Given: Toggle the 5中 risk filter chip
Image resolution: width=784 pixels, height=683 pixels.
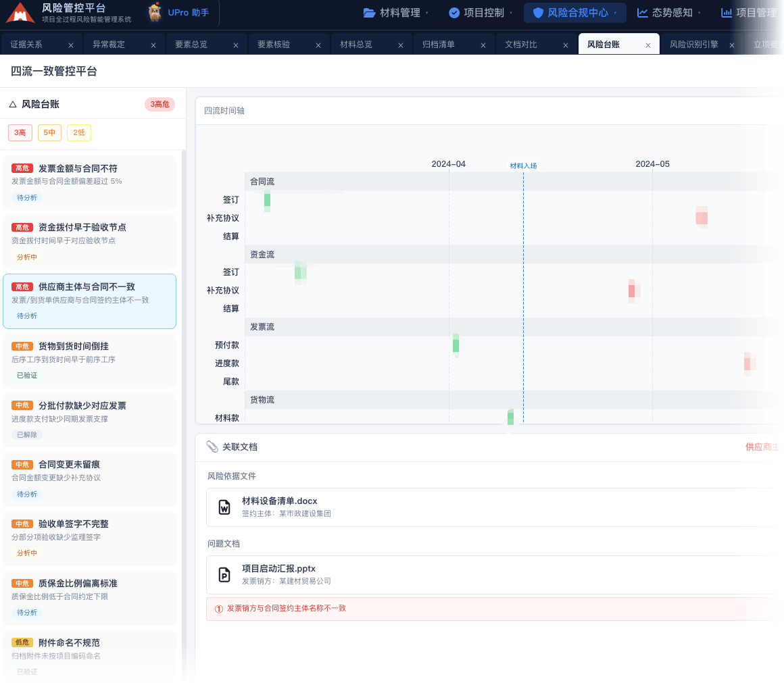Looking at the screenshot, I should point(49,132).
